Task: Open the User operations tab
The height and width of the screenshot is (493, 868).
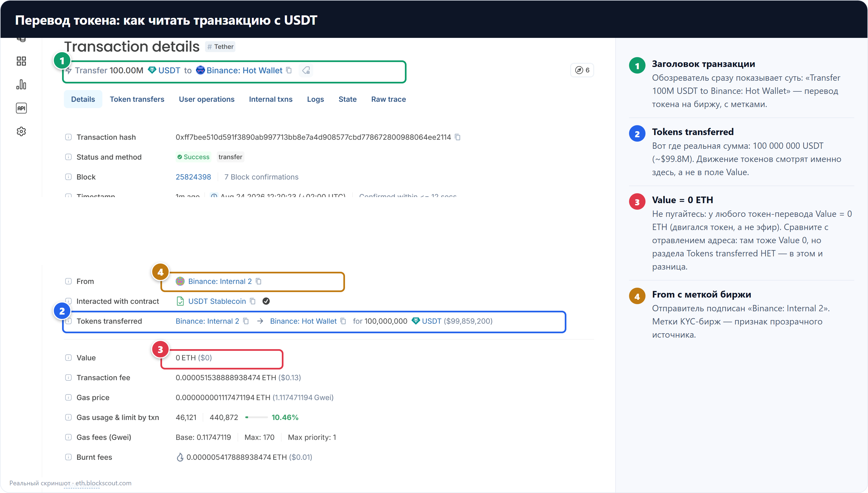Action: [x=207, y=100]
